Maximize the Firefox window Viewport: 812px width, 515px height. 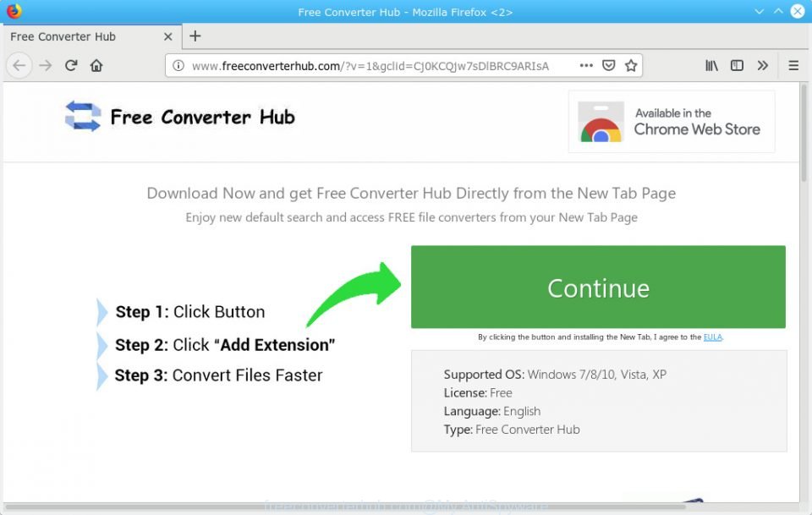778,11
